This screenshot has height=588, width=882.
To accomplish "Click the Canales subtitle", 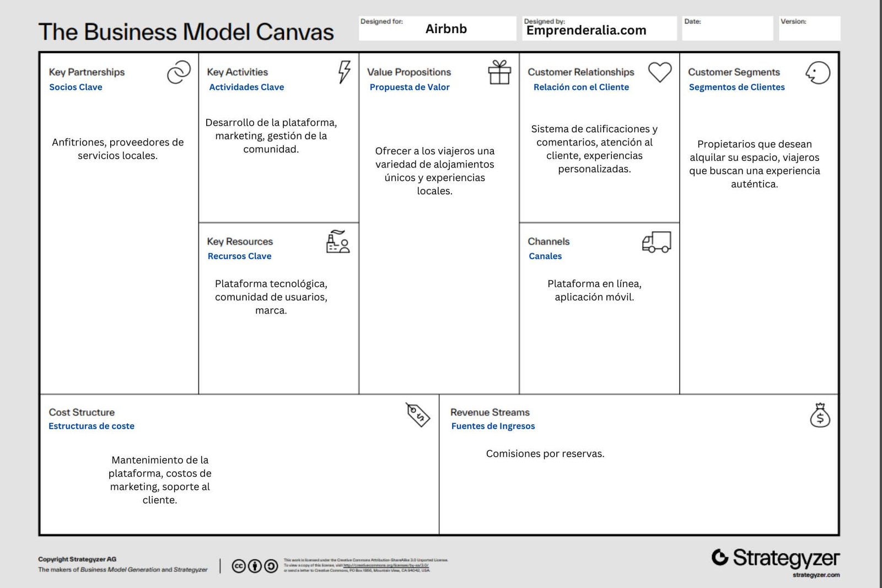I will [x=545, y=256].
